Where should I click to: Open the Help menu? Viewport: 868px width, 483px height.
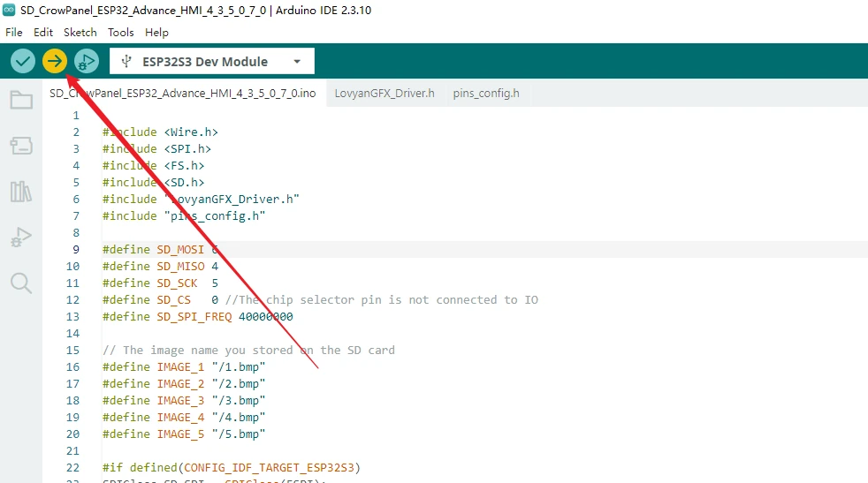point(156,32)
